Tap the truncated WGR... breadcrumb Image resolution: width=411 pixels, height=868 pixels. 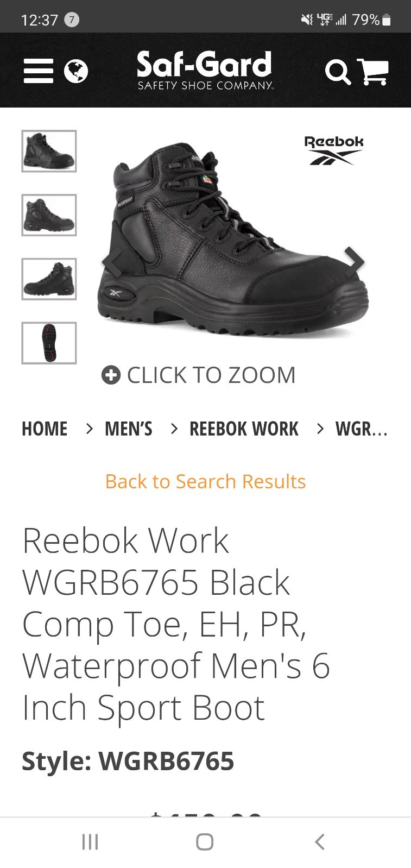(362, 429)
